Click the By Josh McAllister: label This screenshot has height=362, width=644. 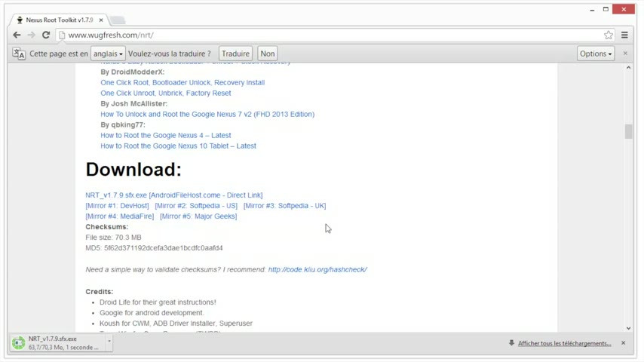coord(134,103)
